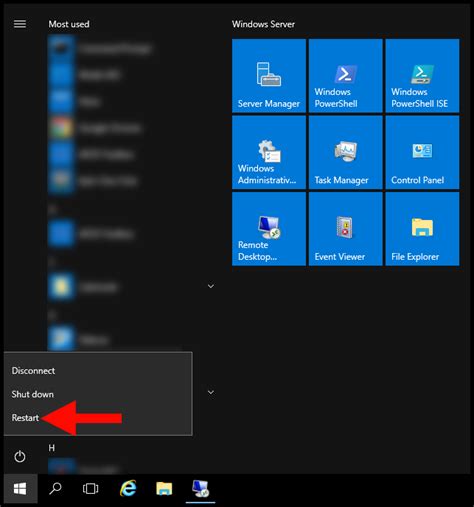Click the Windows Start button
The width and height of the screenshot is (474, 507).
tap(20, 489)
